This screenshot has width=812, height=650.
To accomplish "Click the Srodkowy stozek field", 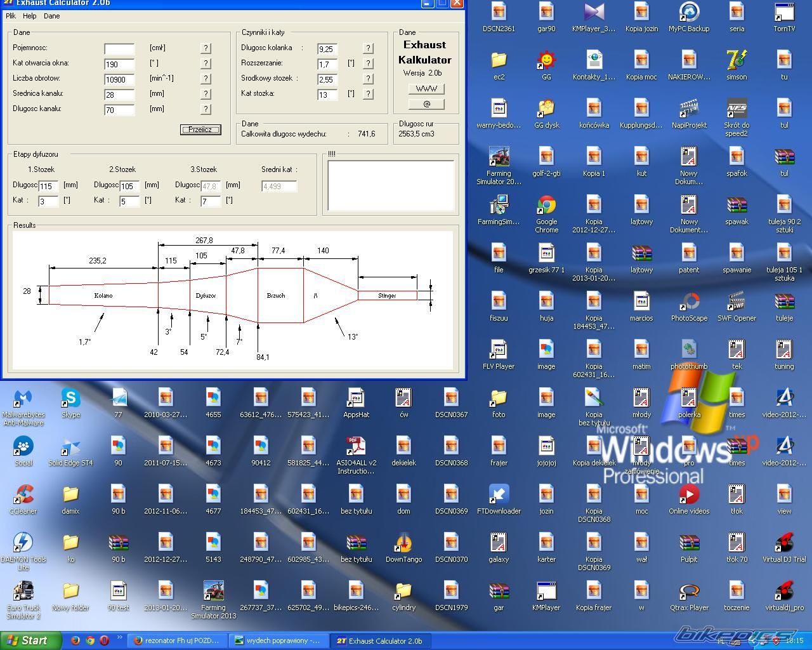I will point(327,79).
